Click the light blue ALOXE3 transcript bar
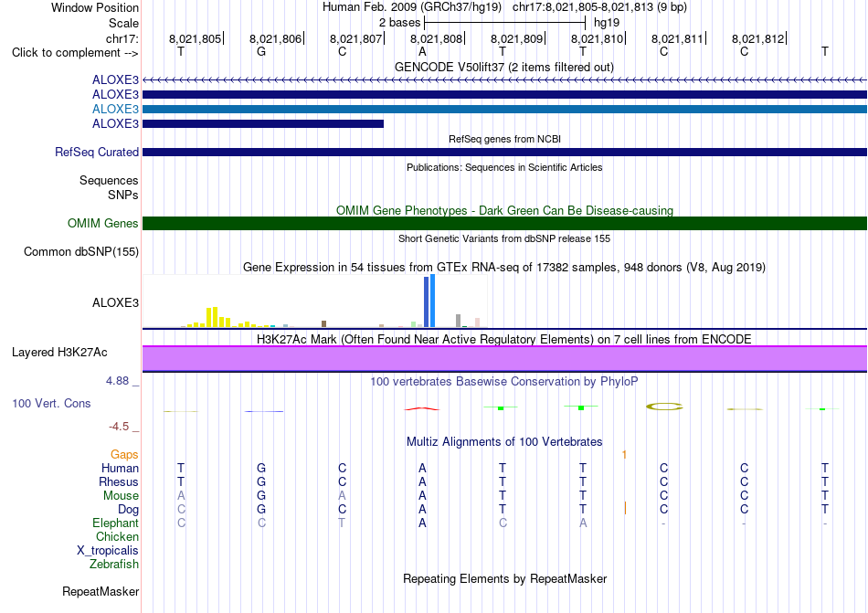 click(x=504, y=109)
